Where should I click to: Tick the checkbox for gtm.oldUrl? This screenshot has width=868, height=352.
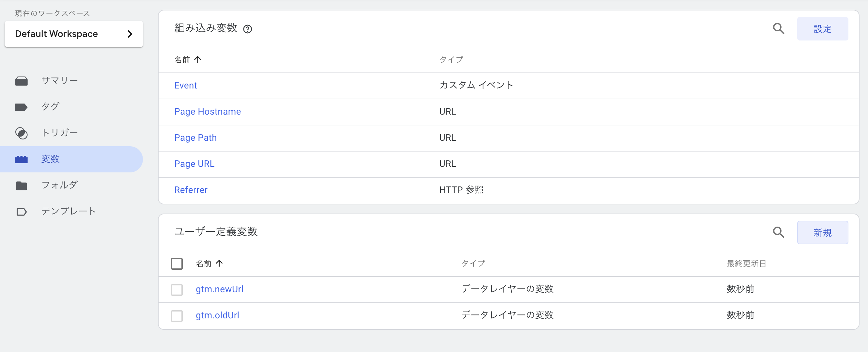click(x=177, y=316)
